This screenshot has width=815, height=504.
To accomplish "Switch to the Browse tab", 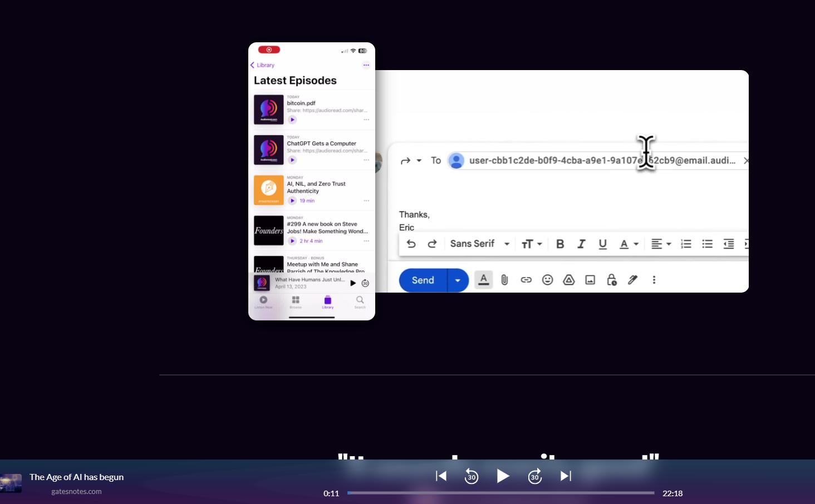I will pos(296,302).
